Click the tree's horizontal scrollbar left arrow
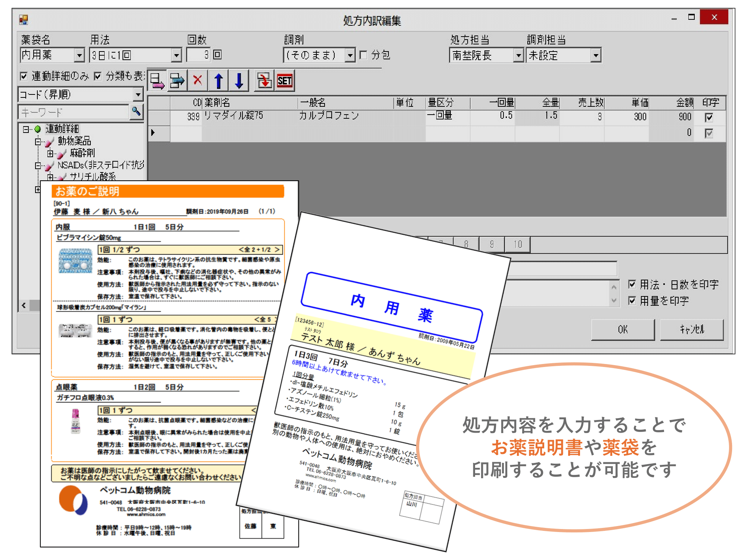 (24, 305)
